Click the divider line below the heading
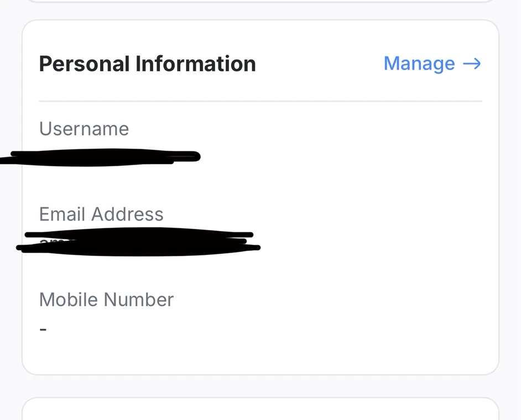521x420 pixels. coord(260,102)
